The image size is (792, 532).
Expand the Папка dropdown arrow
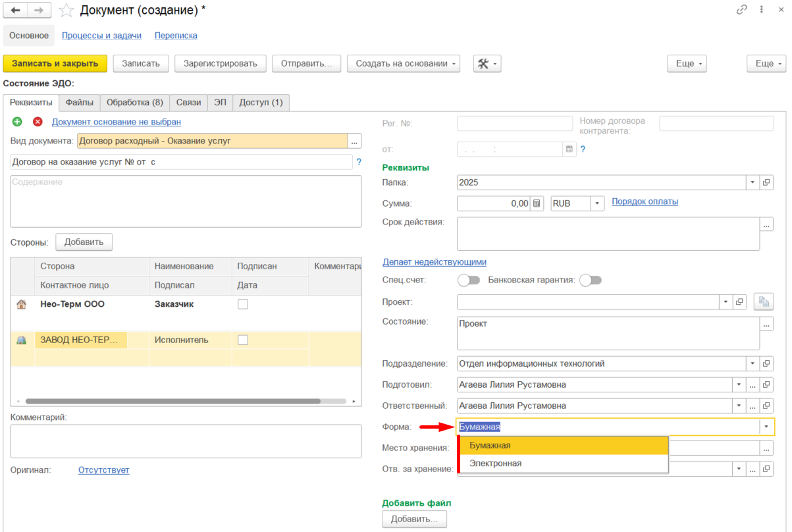pos(753,182)
